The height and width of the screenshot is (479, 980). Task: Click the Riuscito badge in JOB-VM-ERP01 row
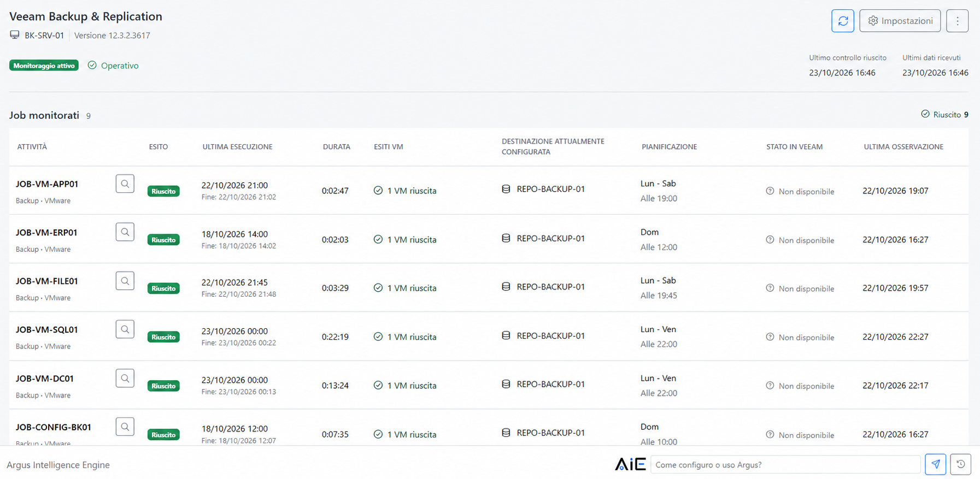pos(163,240)
